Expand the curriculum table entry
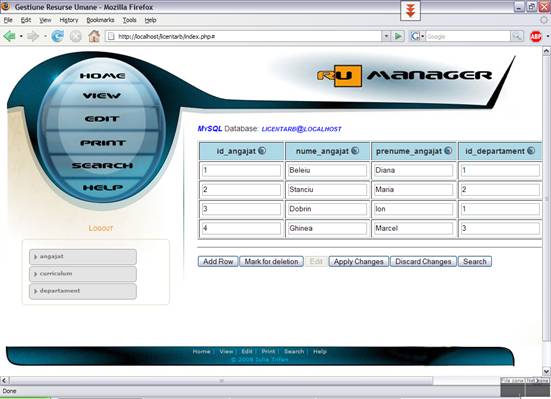 click(x=83, y=274)
